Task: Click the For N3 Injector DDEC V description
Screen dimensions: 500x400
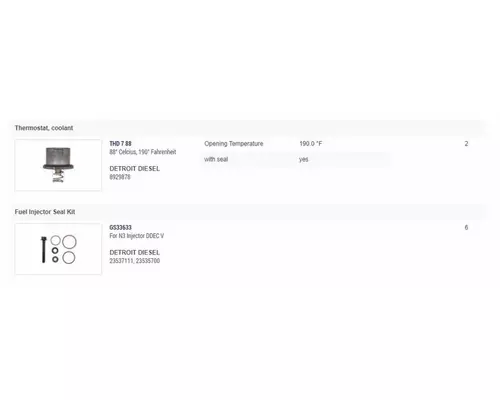Action: tap(137, 236)
